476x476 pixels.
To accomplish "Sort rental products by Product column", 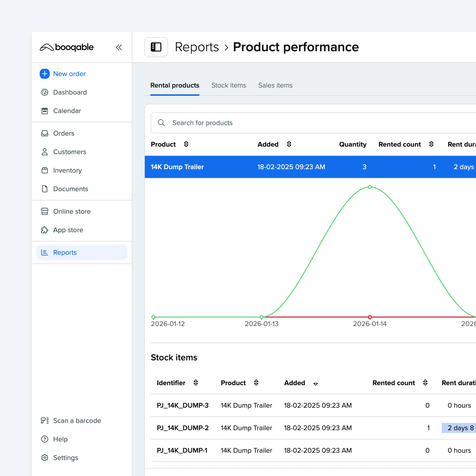I will coord(186,144).
